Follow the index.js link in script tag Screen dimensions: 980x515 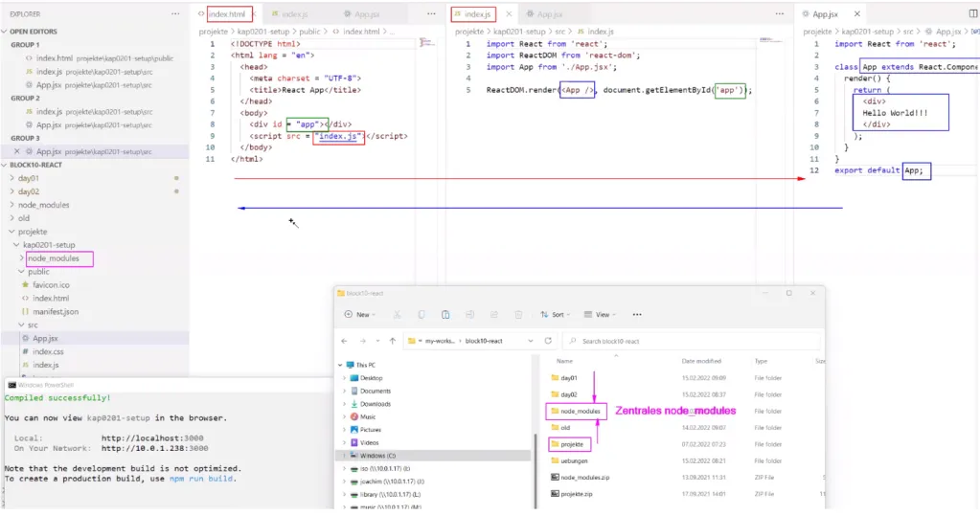click(339, 136)
